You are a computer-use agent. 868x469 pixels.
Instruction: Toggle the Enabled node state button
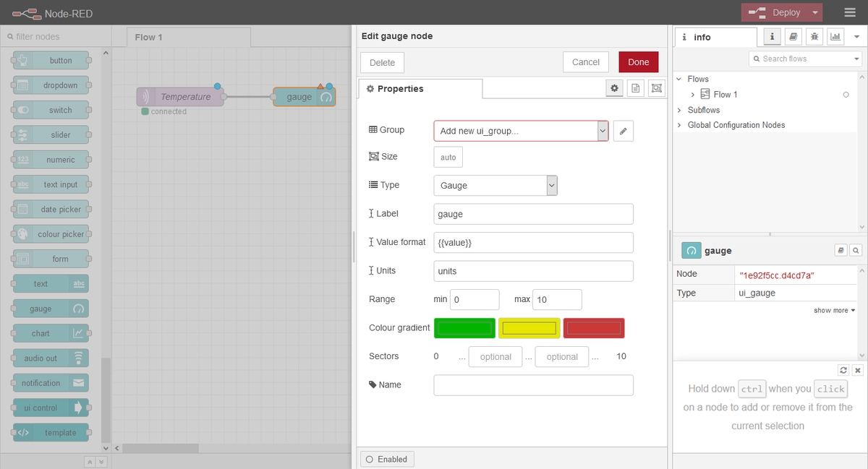pos(387,459)
